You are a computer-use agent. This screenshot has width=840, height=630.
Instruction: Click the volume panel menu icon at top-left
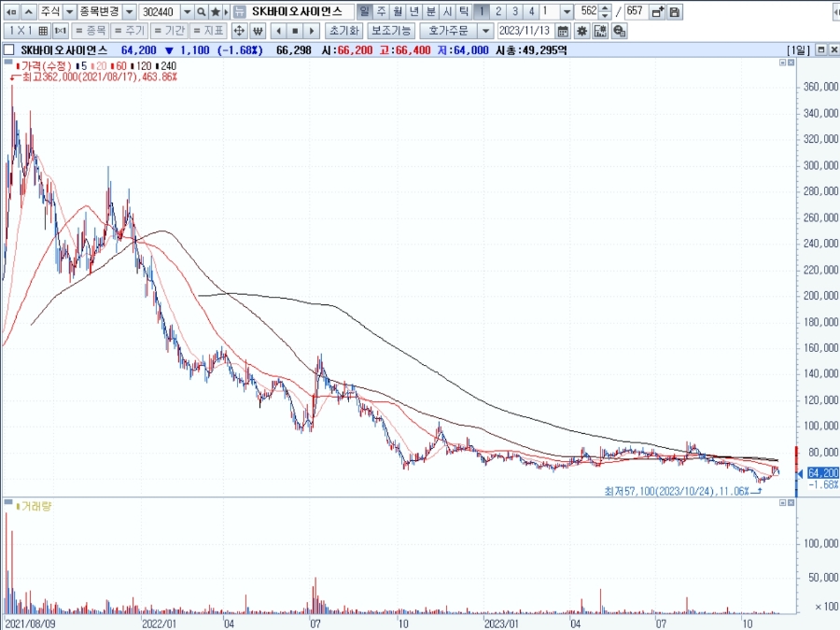[x=8, y=502]
